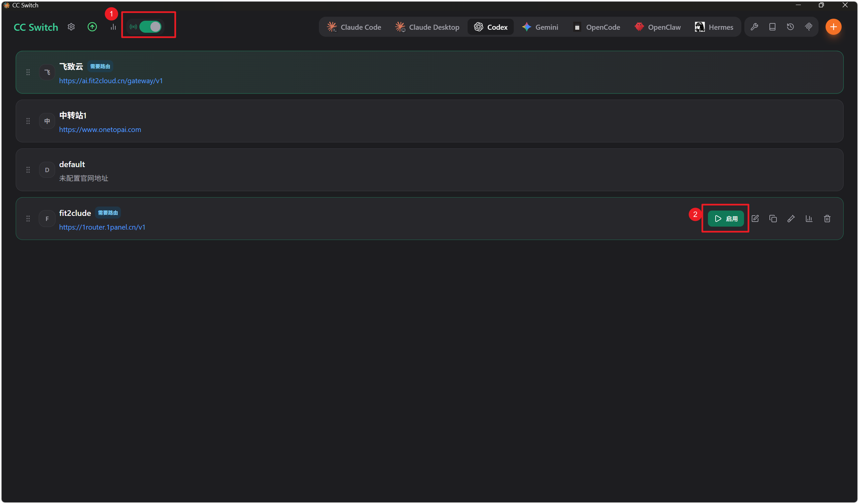859x504 pixels.
Task: Toggle the proxy switch off
Action: [150, 27]
